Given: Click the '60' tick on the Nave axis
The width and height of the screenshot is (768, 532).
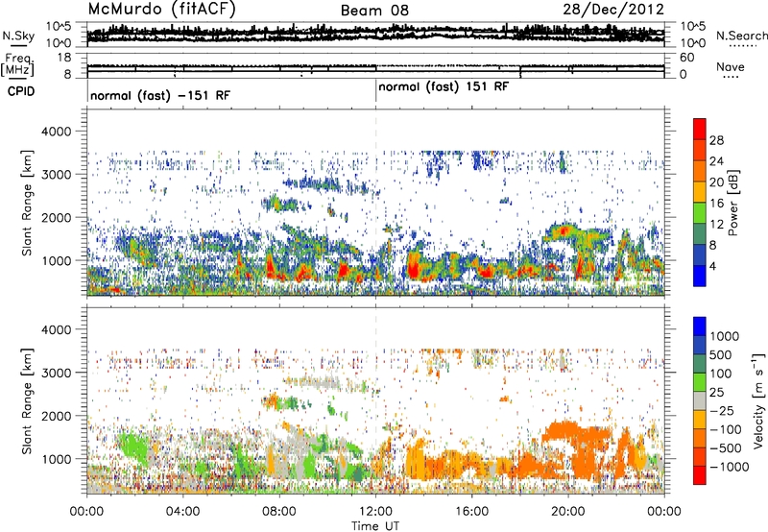Looking at the screenshot, I should pyautogui.click(x=687, y=58).
